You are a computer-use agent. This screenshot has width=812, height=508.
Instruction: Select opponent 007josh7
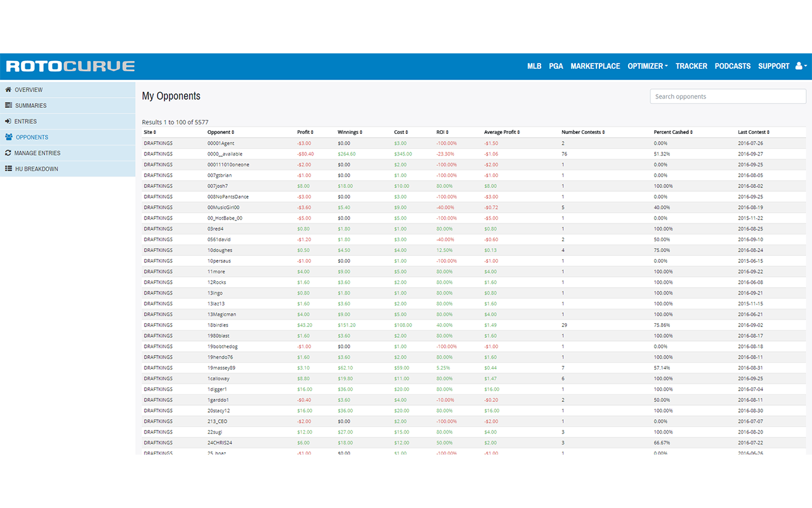tap(218, 186)
